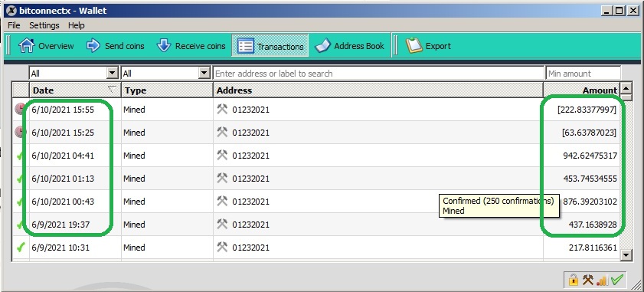Screen dimensions: 644x292
Task: Open the Settings menu
Action: (44, 25)
